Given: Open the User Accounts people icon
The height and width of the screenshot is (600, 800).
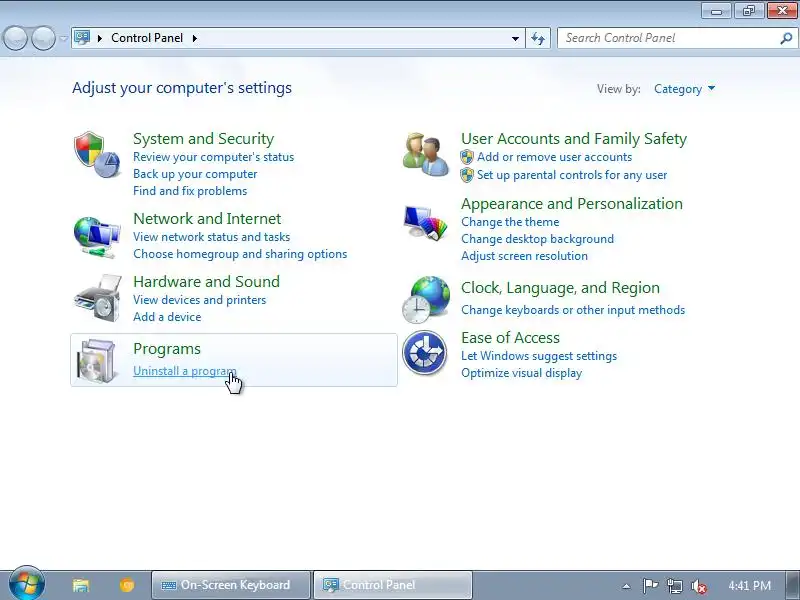Looking at the screenshot, I should 426,155.
